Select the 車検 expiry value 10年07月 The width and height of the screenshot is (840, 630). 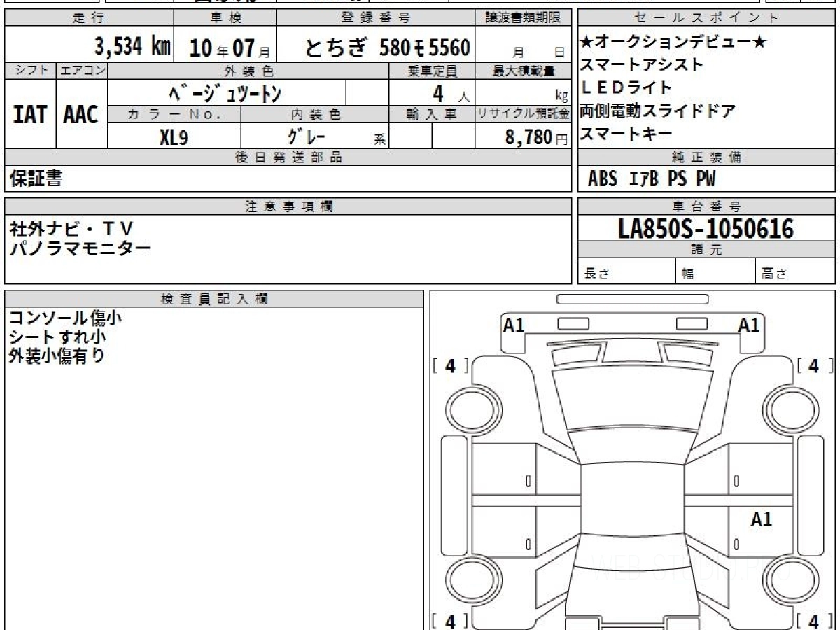click(230, 48)
